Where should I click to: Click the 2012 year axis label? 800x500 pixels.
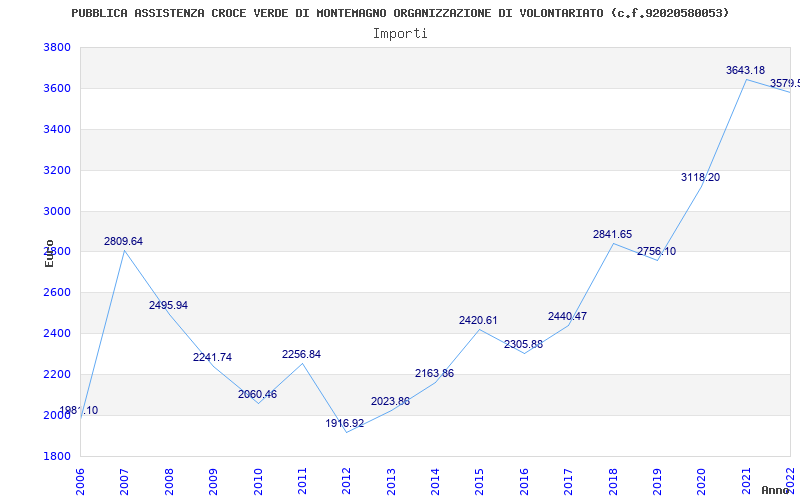tap(346, 481)
